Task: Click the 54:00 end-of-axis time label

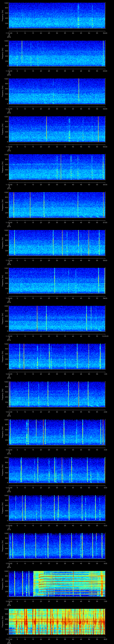Action: pyautogui.click(x=105, y=109)
